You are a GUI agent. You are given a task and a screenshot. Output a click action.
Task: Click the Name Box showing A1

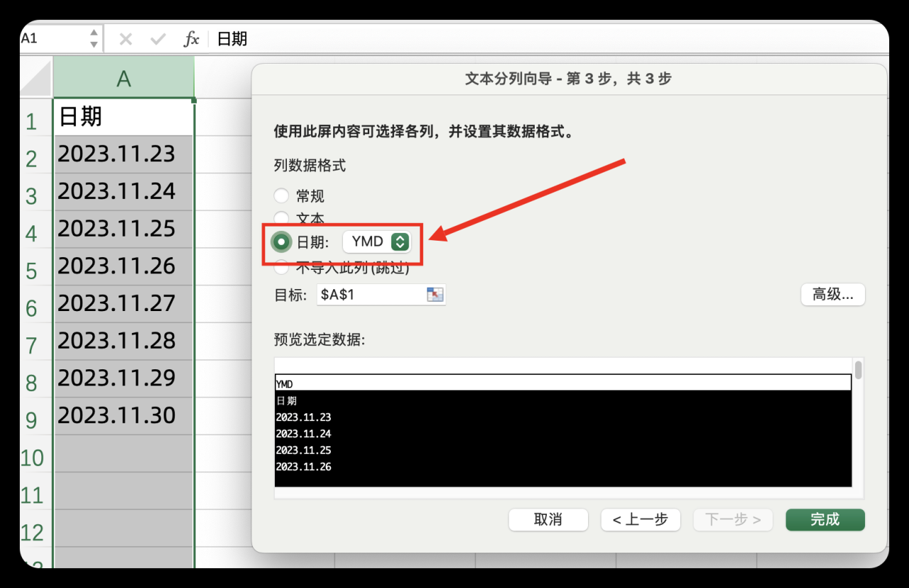pyautogui.click(x=54, y=38)
